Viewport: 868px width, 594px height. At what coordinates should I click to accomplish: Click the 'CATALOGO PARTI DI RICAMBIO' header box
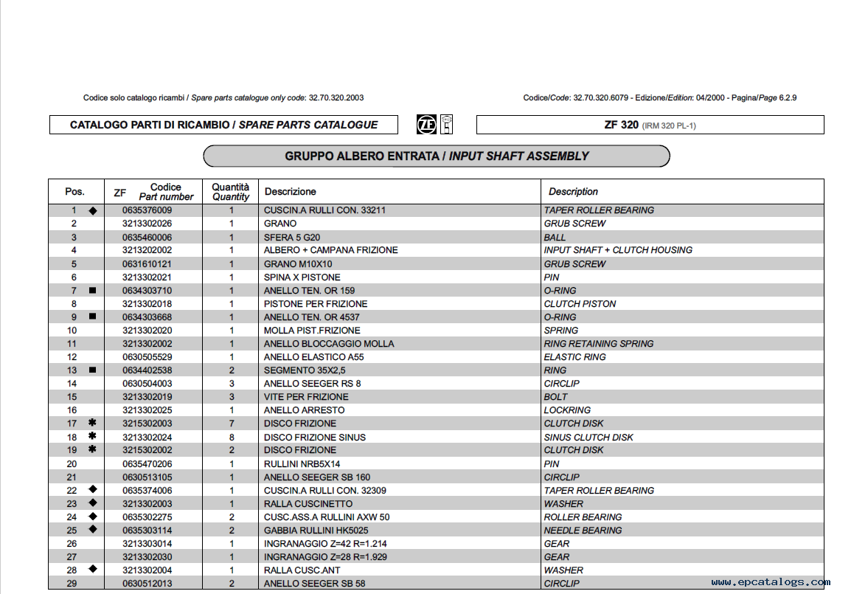coord(223,125)
